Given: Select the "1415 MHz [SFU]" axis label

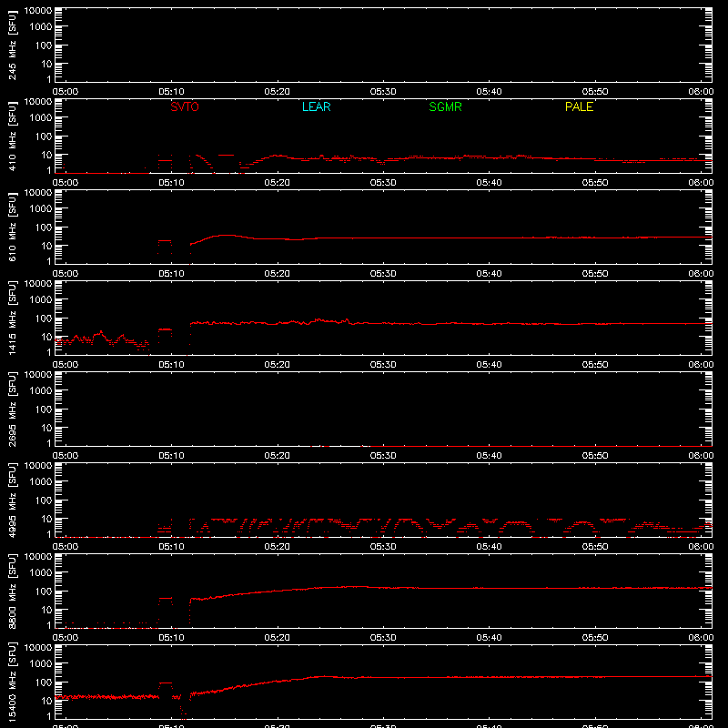Looking at the screenshot, I should (x=12, y=318).
